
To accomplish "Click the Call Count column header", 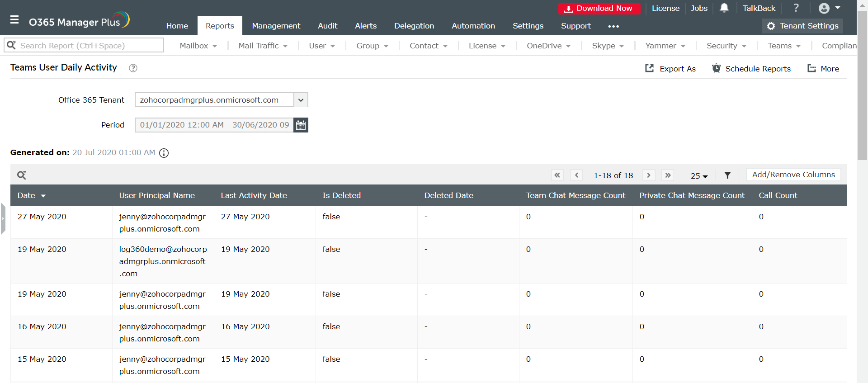I will pyautogui.click(x=778, y=195).
